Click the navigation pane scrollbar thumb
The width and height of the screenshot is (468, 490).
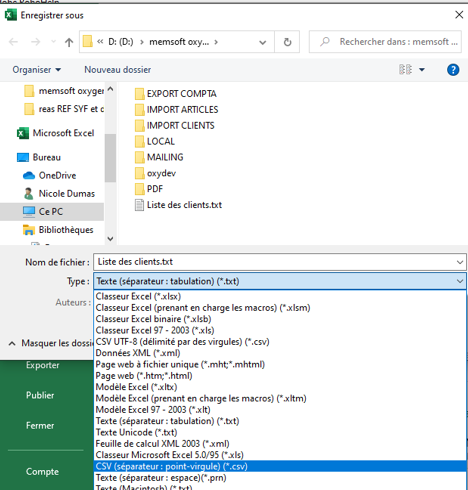point(110,158)
